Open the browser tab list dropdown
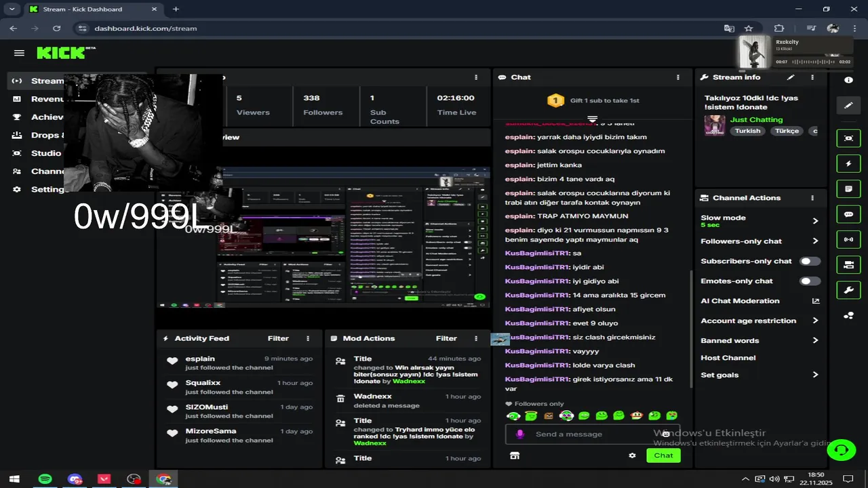Viewport: 868px width, 488px height. tap(12, 9)
